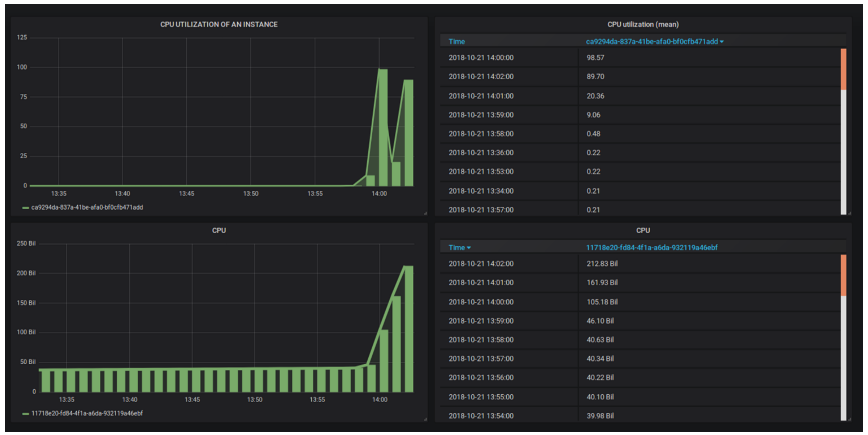Click the CPU utilization (mean) table panel's resize handle
868x435 pixels.
click(850, 213)
